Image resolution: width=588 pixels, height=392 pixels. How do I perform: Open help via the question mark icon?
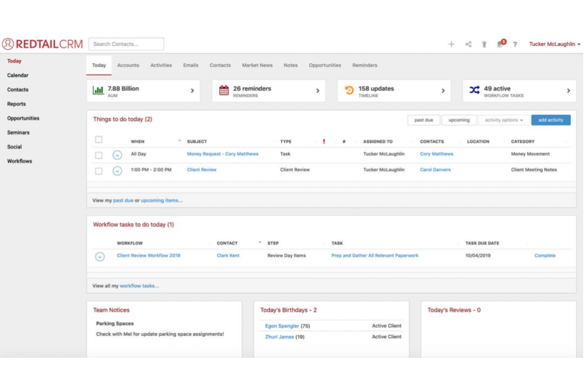point(515,44)
